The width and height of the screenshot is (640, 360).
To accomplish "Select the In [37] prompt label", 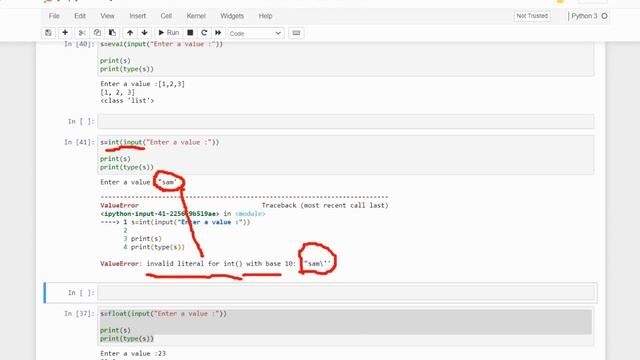I will pos(79,314).
